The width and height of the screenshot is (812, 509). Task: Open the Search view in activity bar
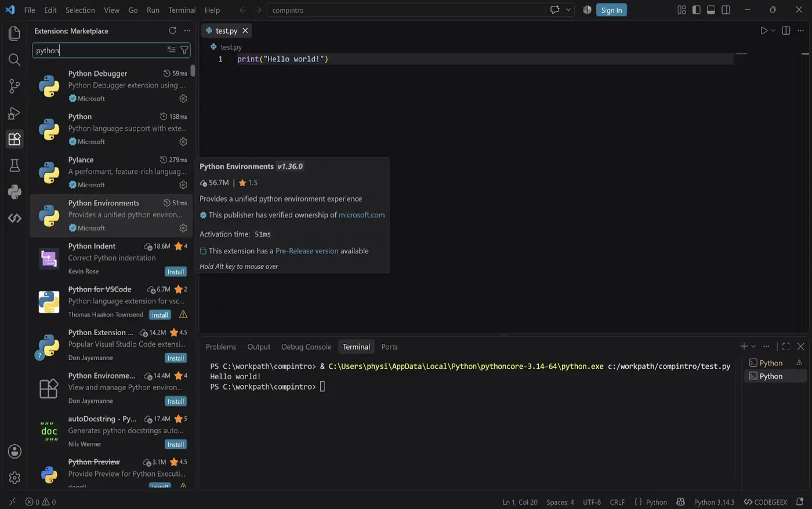point(14,60)
